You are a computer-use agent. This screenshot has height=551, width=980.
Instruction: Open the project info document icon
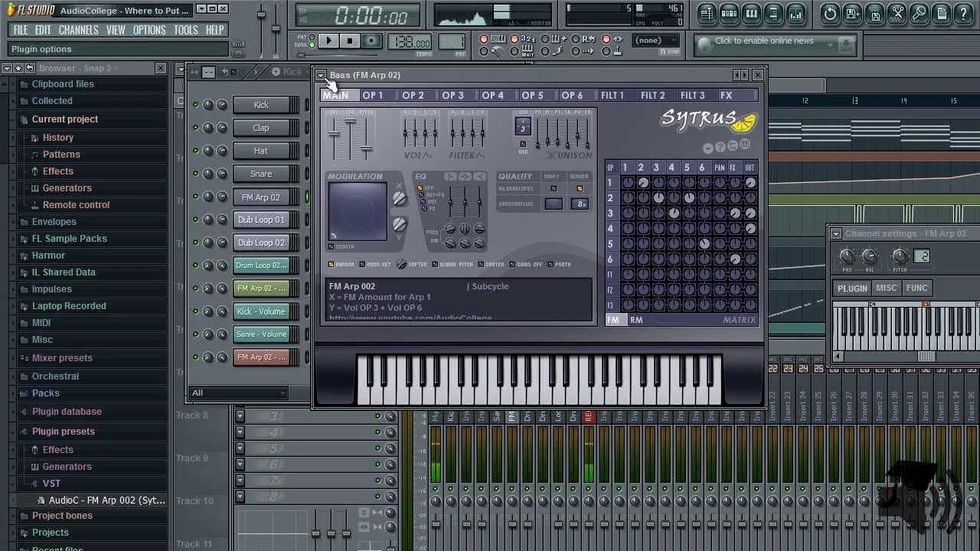coord(941,13)
